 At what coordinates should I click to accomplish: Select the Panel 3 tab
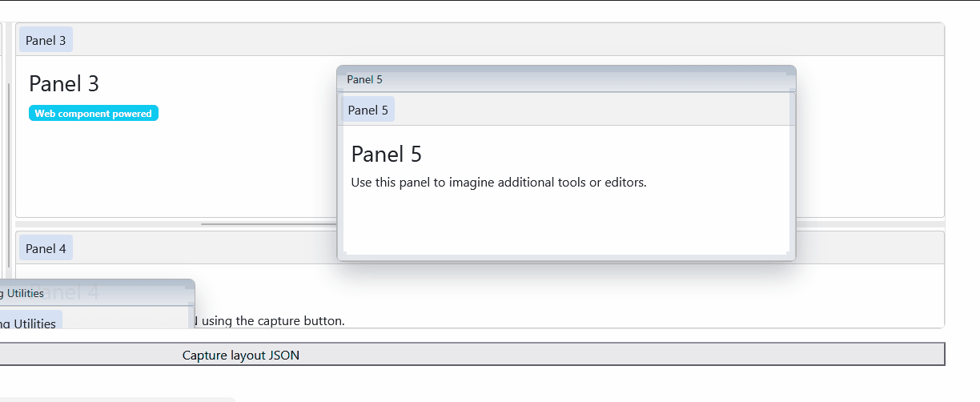pos(46,40)
